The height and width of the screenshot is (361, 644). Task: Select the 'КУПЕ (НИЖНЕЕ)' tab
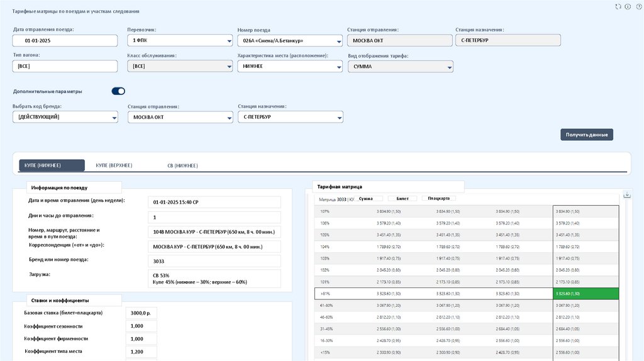click(52, 165)
